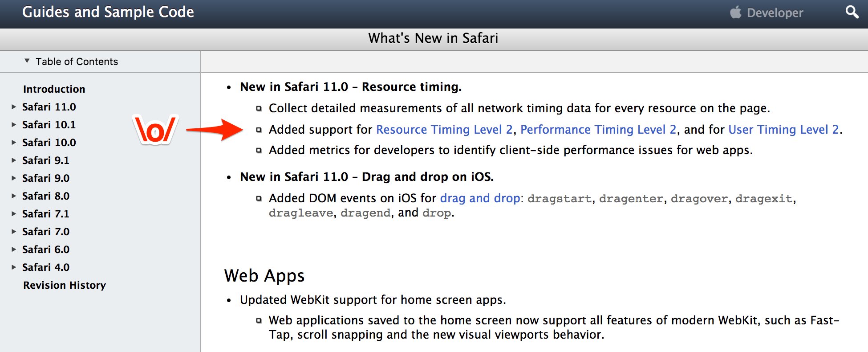
Task: Expand the Safari 11.0 section arrow
Action: (14, 107)
